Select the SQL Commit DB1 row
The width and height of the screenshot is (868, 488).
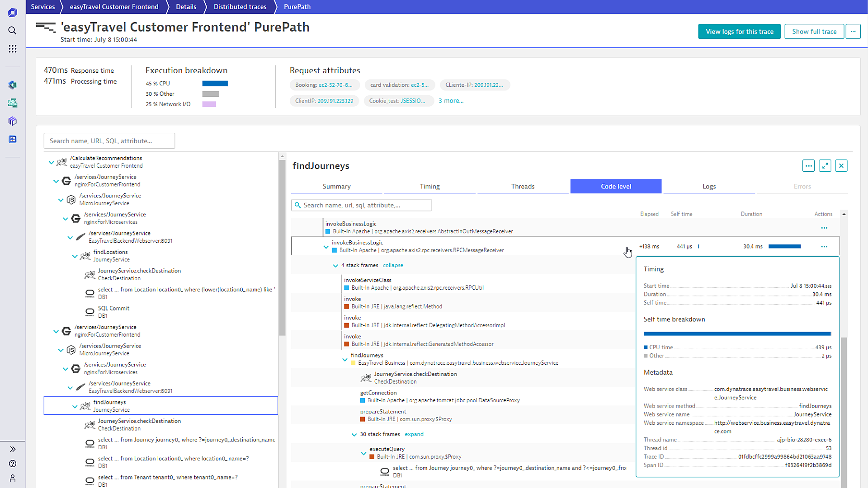(x=160, y=312)
